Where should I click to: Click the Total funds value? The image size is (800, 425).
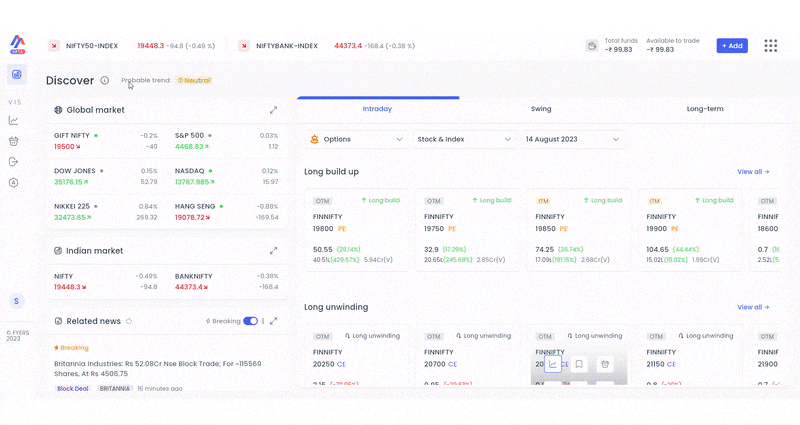(618, 49)
